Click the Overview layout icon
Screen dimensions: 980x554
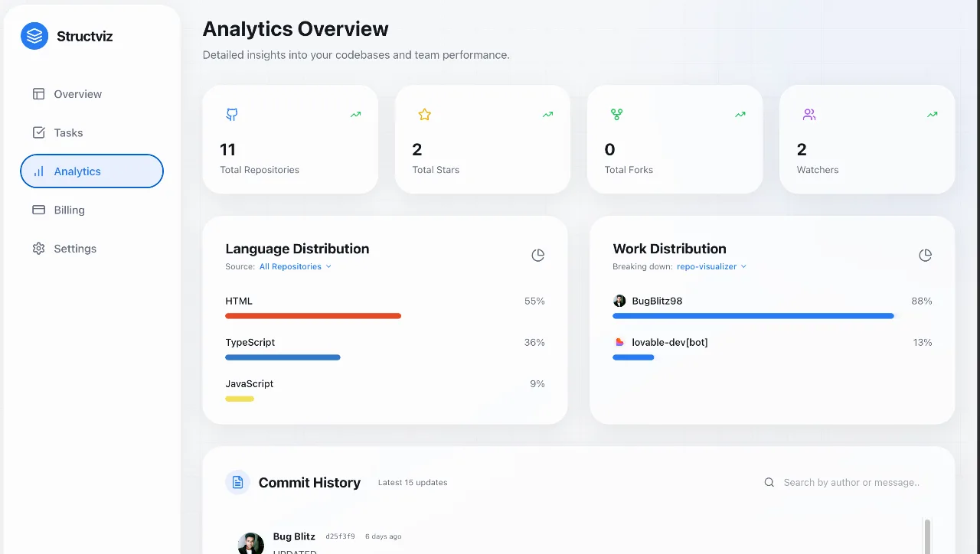(x=38, y=94)
